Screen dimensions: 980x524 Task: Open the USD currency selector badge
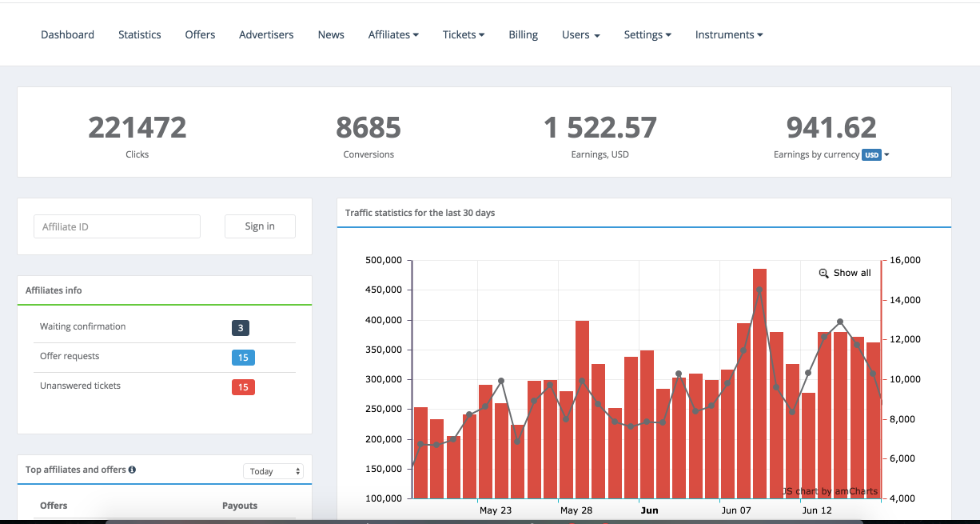point(871,155)
